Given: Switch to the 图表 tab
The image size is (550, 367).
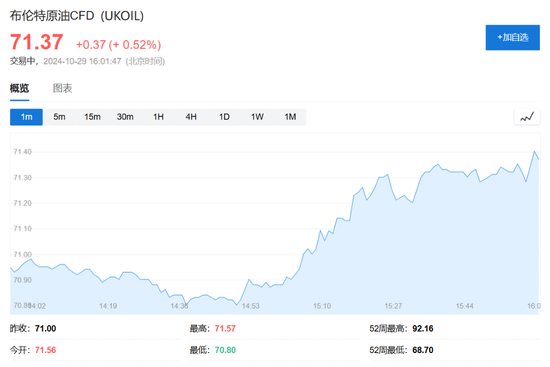Looking at the screenshot, I should 62,88.
